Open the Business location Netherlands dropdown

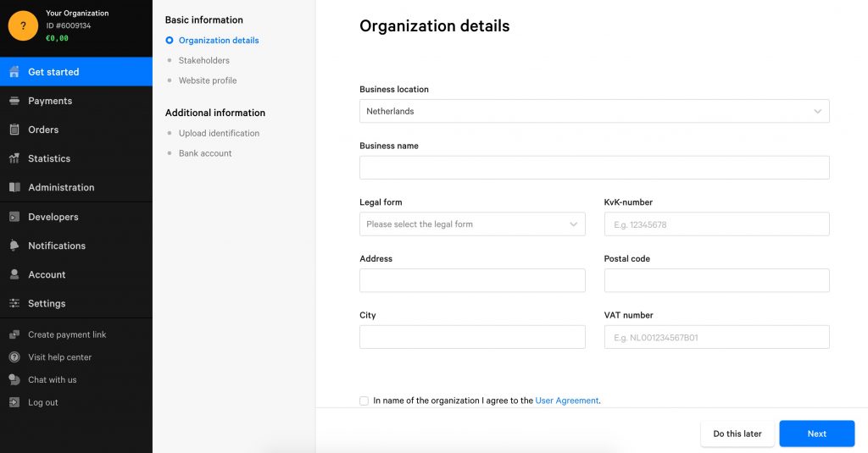594,111
